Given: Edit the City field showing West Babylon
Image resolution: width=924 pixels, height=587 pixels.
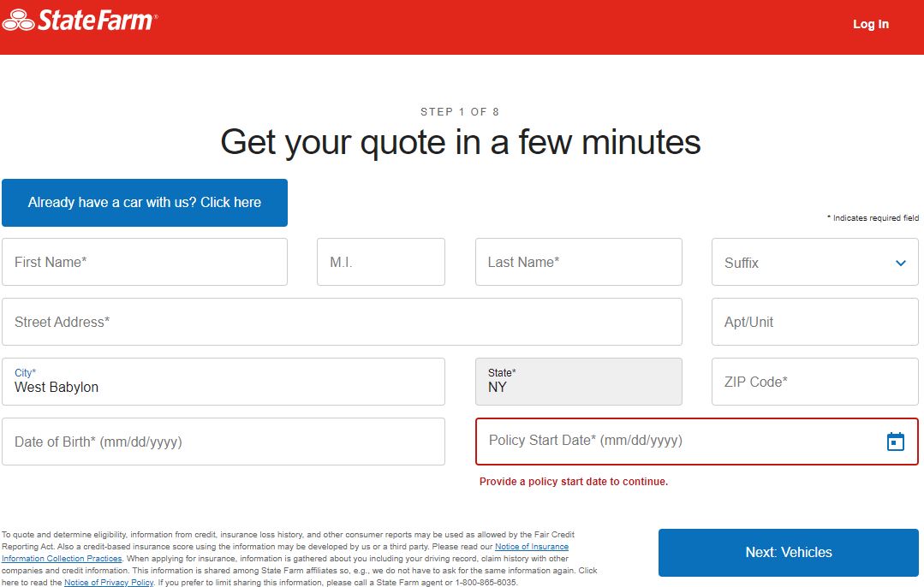Looking at the screenshot, I should click(223, 382).
